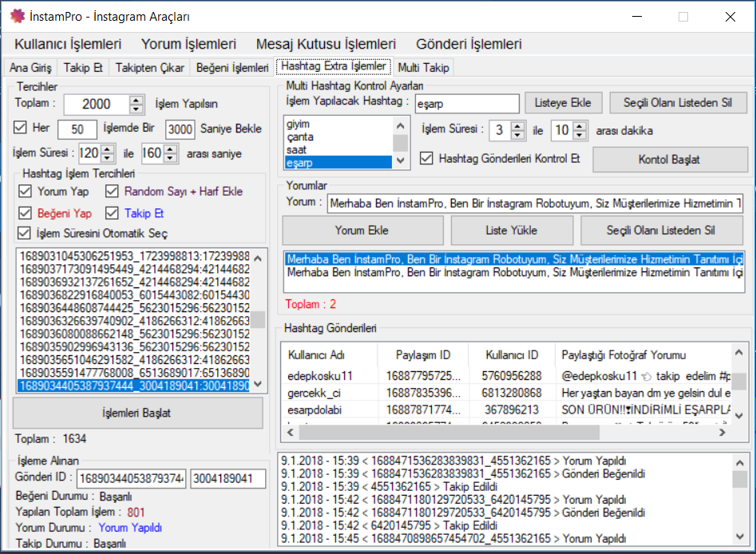
Task: Click the hashtag list's up scroll arrow
Action: (400, 126)
